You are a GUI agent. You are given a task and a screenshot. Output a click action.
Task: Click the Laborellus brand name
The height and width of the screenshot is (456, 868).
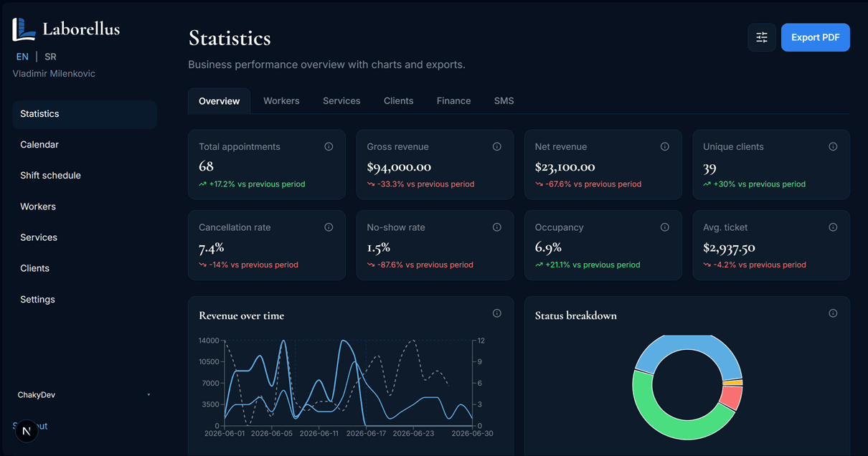81,29
